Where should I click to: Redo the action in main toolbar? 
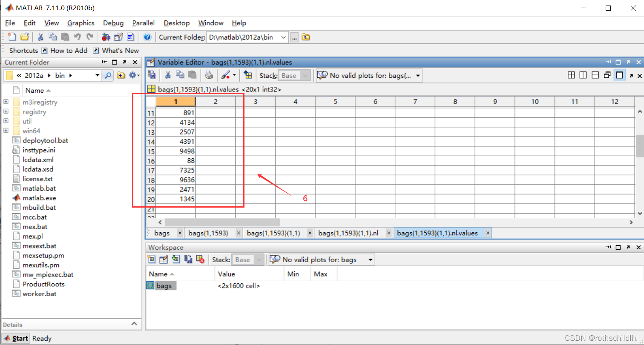[89, 37]
